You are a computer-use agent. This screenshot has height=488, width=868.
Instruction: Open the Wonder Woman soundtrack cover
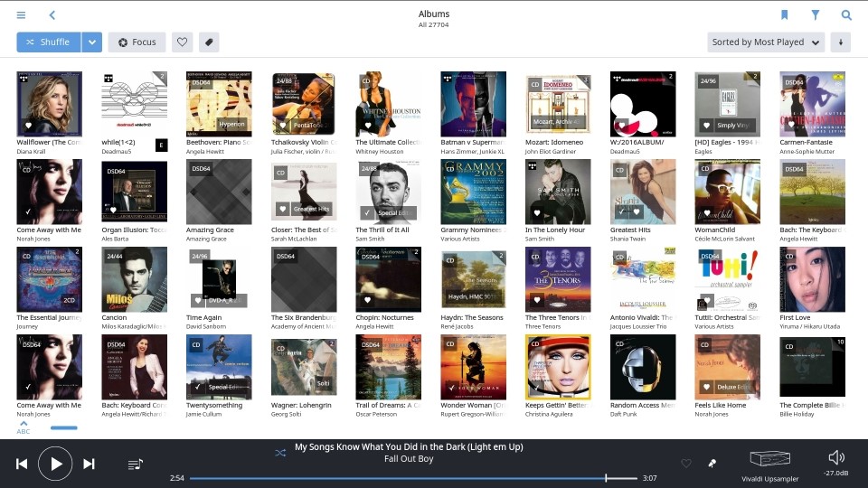coord(473,367)
